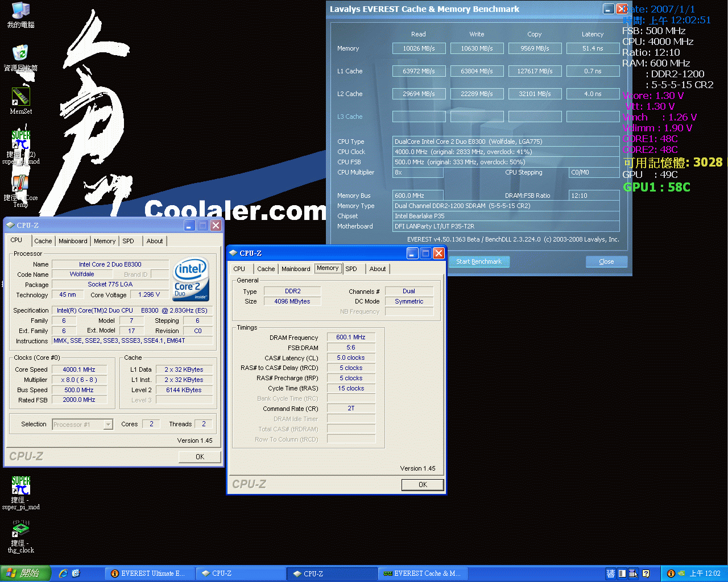Viewport: 728px width, 582px height.
Task: Select Cache tab in CPU-Z Memory window
Action: (x=266, y=269)
